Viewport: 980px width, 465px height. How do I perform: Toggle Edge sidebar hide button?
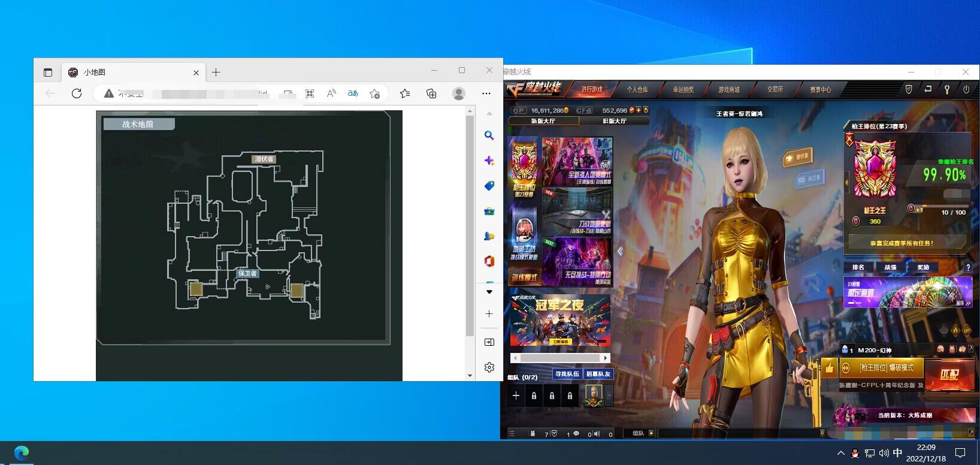pos(489,342)
